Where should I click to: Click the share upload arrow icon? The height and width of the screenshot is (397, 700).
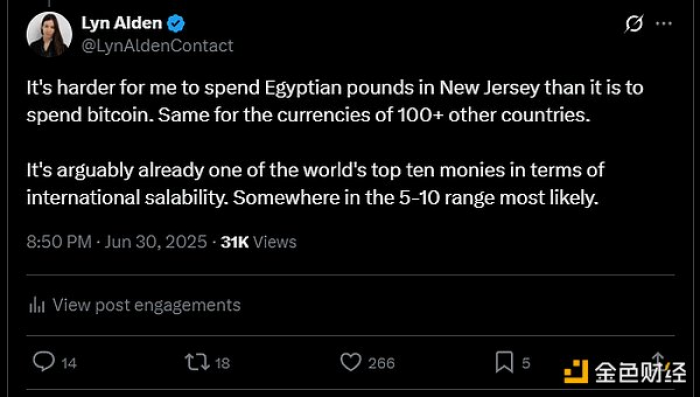pos(658,359)
